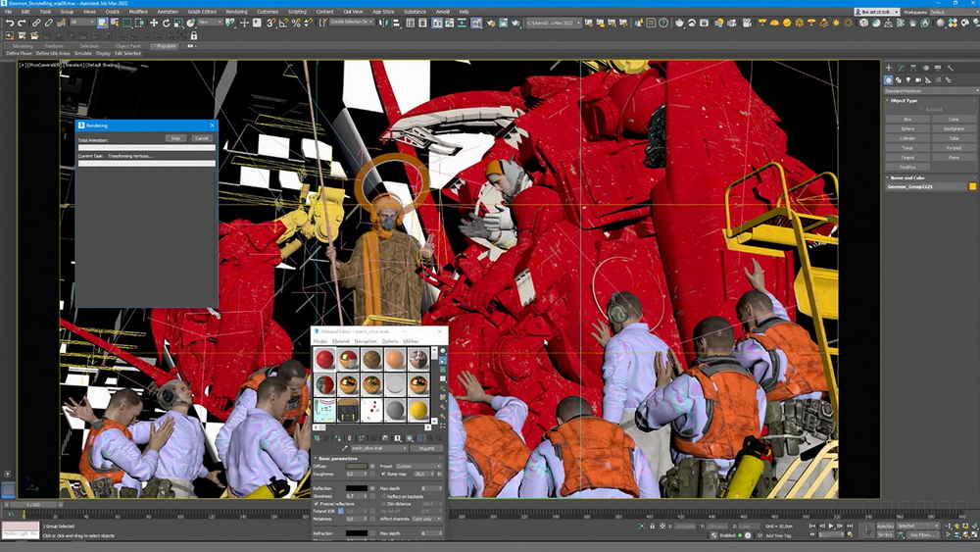Open the Preset Custom dropdown
The height and width of the screenshot is (552, 980).
tap(418, 467)
